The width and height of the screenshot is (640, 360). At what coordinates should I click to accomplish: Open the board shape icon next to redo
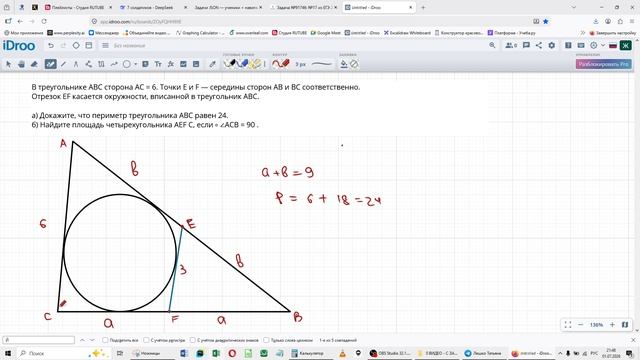point(76,46)
